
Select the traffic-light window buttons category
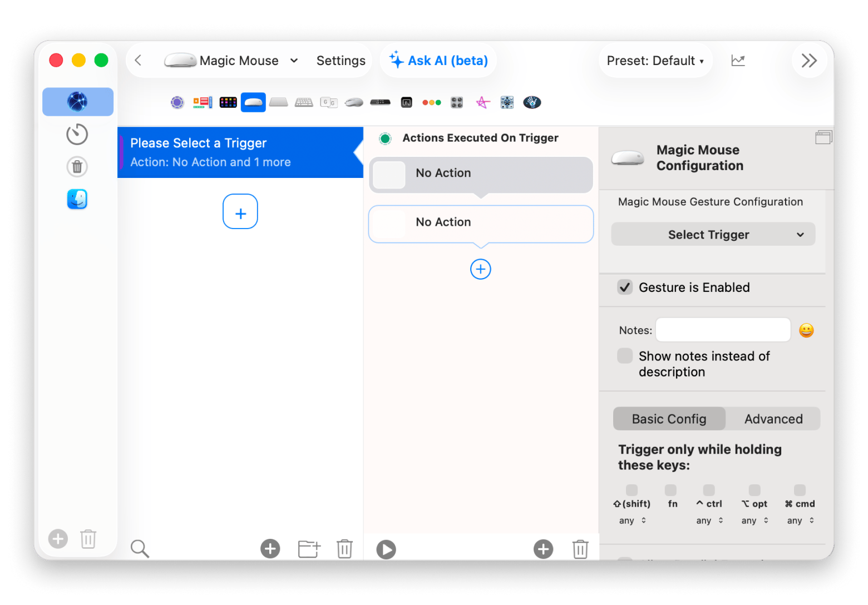(431, 102)
